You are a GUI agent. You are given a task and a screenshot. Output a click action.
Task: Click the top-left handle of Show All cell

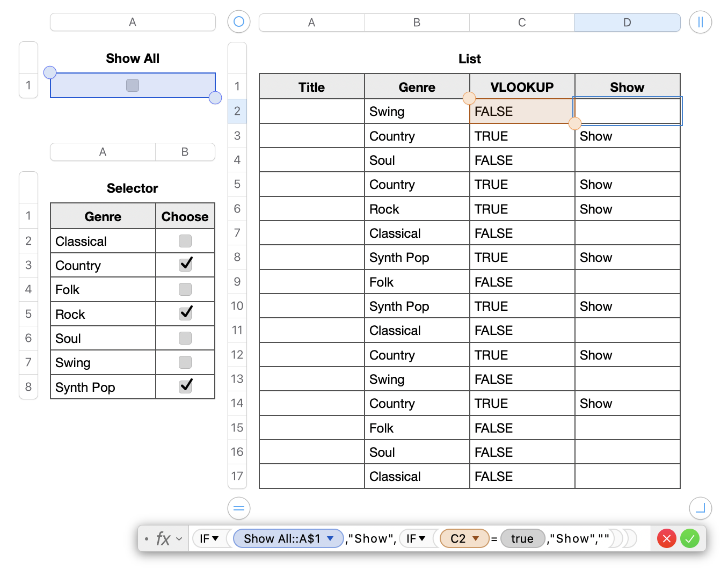(50, 72)
